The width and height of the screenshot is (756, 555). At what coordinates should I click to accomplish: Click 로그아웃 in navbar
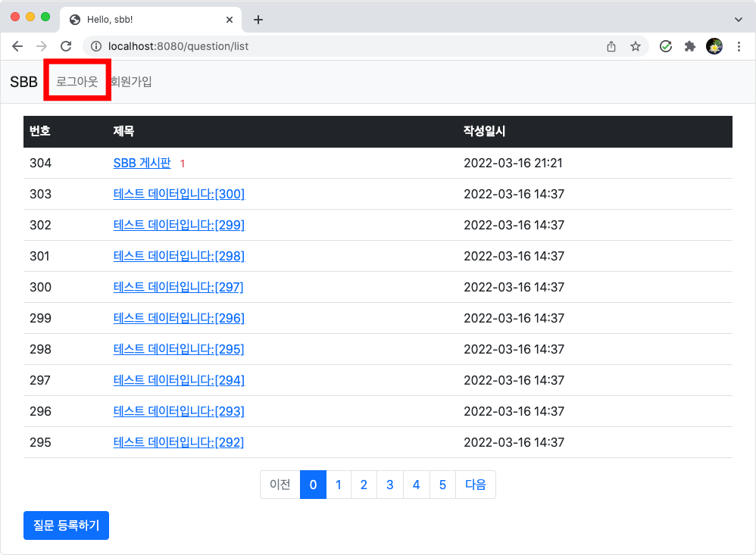pos(77,82)
